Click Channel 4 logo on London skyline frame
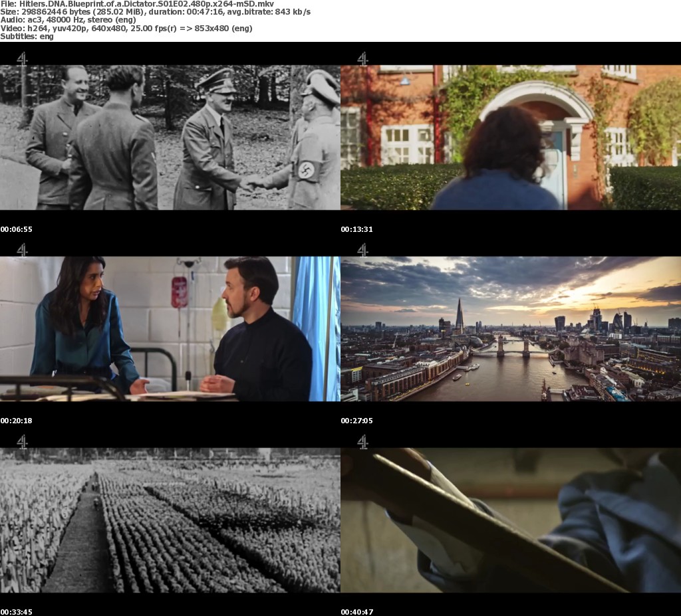Screen dimensions: 681x616 [362, 250]
